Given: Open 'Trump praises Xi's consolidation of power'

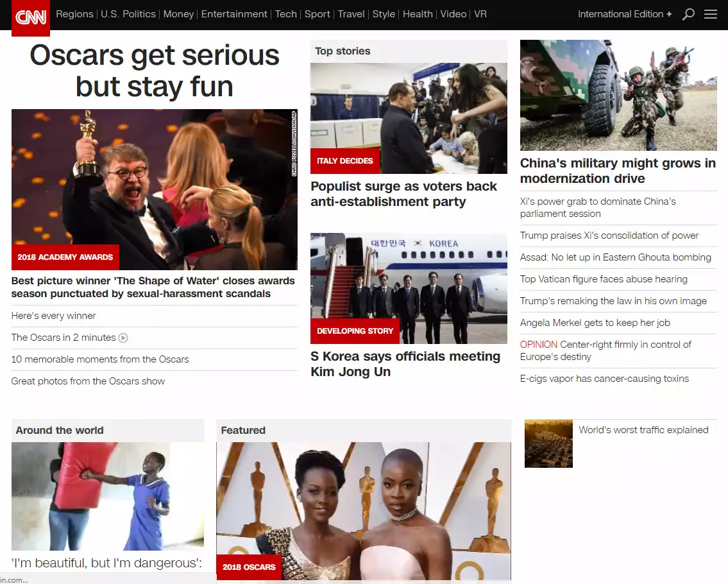Looking at the screenshot, I should coord(609,236).
